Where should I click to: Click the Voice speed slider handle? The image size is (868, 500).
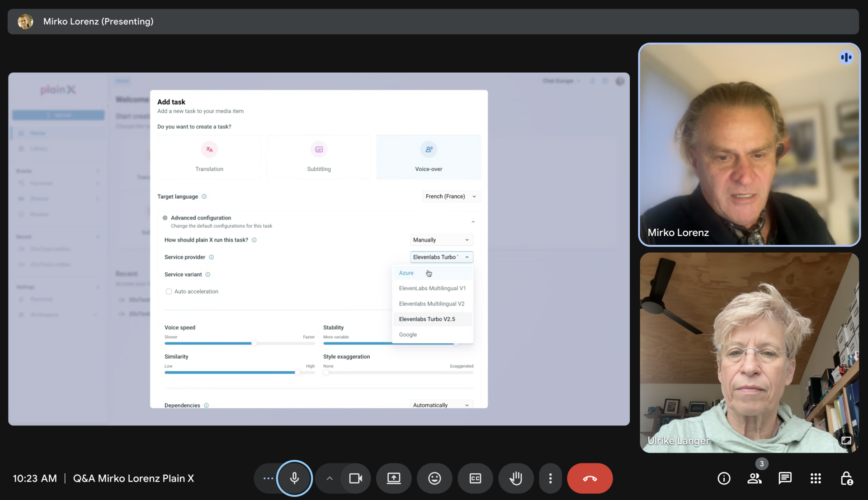(x=255, y=343)
